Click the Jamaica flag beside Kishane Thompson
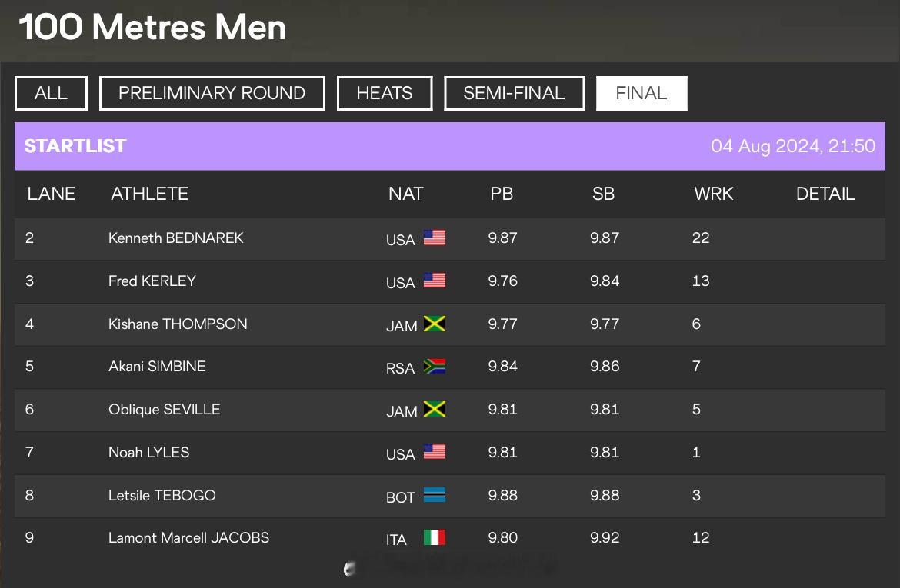 435,324
